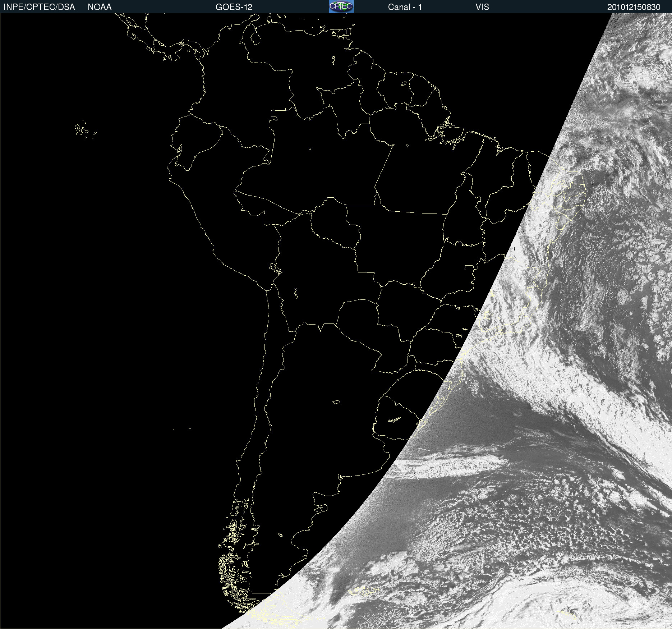Screen dimensions: 672x629
Task: Select the GOES-12 satellite label
Action: pyautogui.click(x=234, y=7)
